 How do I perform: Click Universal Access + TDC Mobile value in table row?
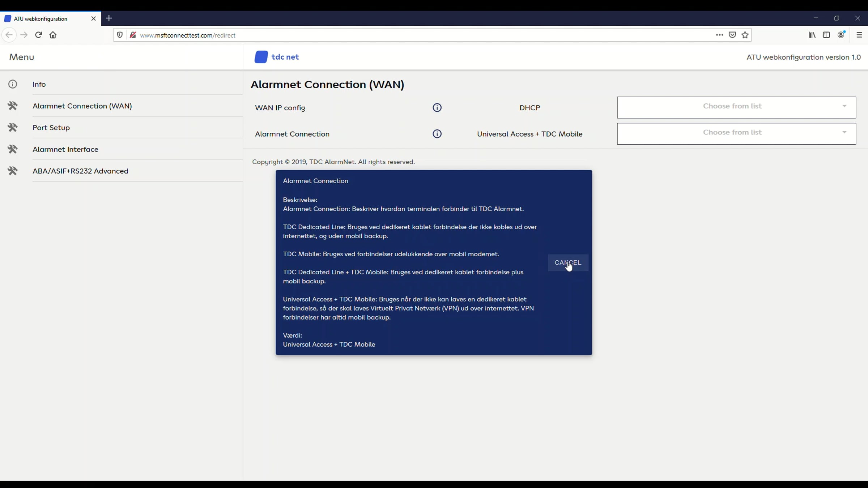(x=529, y=134)
